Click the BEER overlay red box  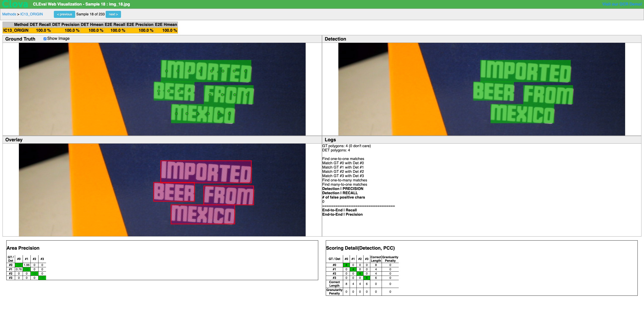tap(174, 192)
